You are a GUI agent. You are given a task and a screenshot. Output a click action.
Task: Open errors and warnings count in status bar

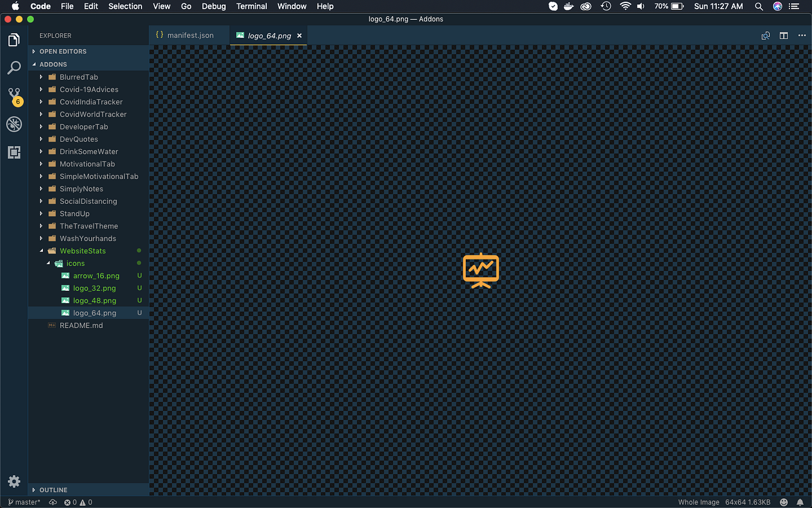click(x=78, y=502)
